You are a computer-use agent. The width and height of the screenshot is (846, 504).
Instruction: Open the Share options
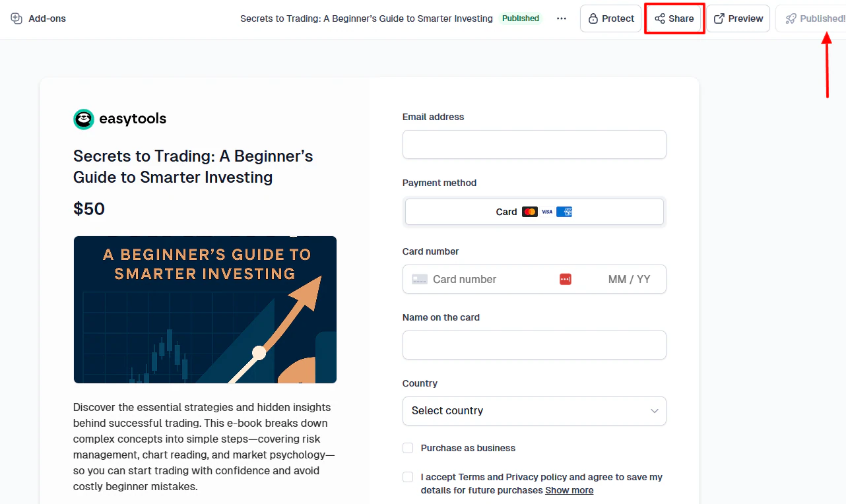674,18
